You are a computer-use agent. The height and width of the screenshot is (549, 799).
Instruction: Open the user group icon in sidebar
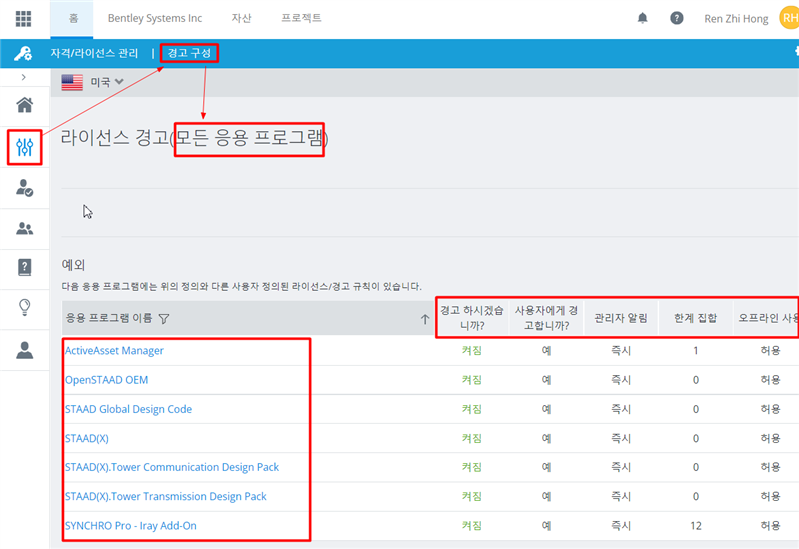click(x=24, y=228)
